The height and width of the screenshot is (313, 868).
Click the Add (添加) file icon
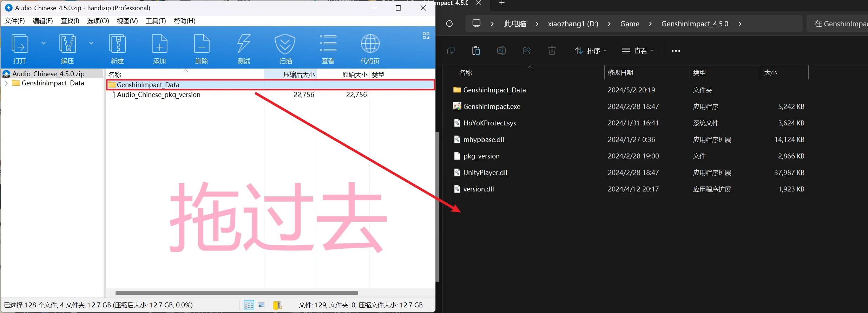(159, 48)
